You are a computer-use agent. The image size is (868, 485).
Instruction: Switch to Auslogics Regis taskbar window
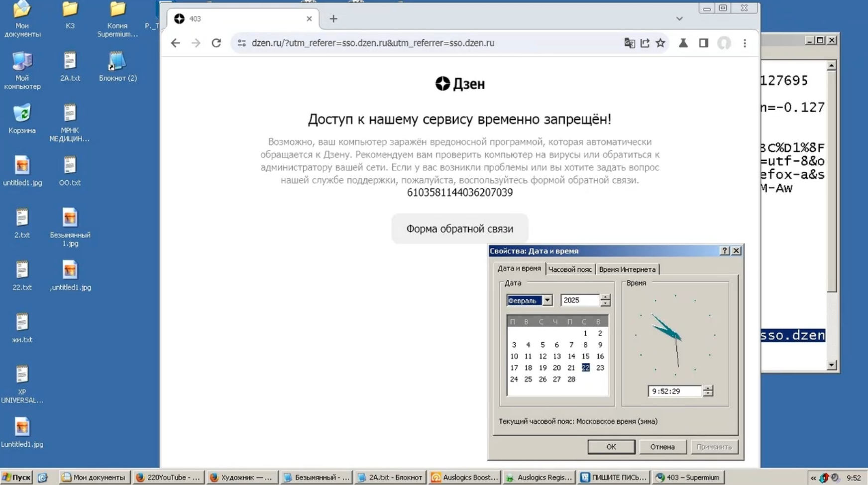click(x=539, y=477)
